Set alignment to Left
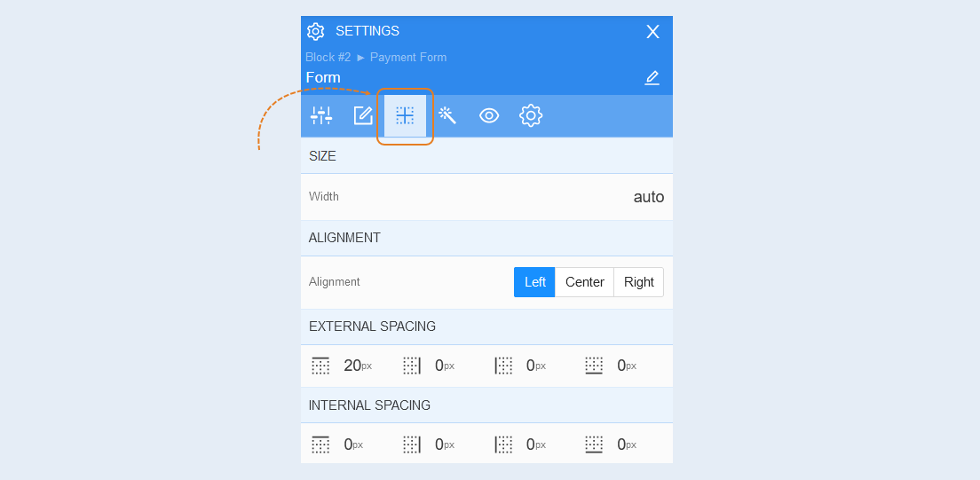The height and width of the screenshot is (480, 980). pos(534,282)
